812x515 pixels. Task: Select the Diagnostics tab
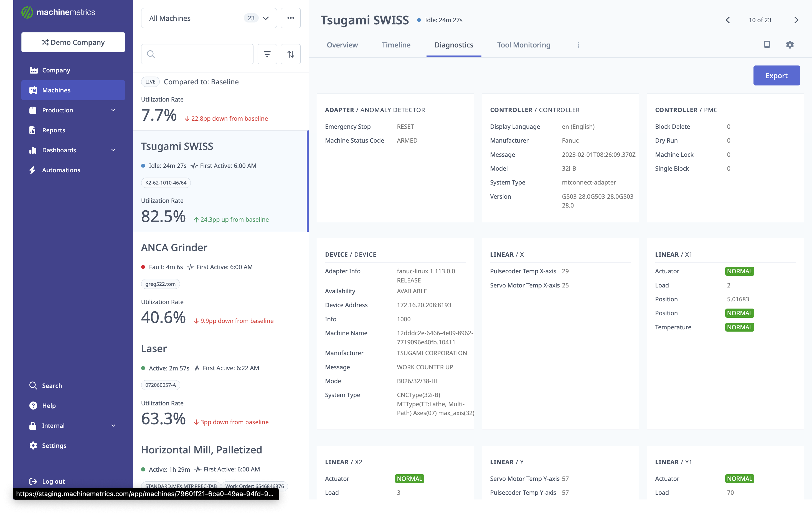click(453, 45)
